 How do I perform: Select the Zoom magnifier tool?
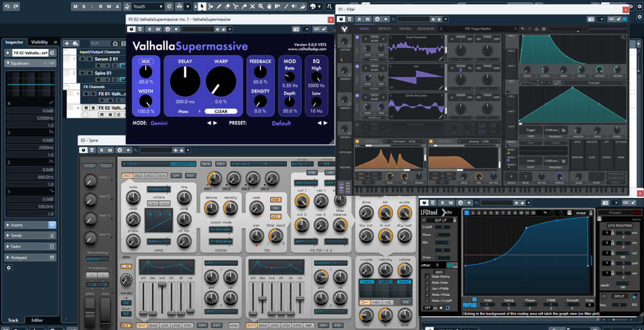pos(261,7)
